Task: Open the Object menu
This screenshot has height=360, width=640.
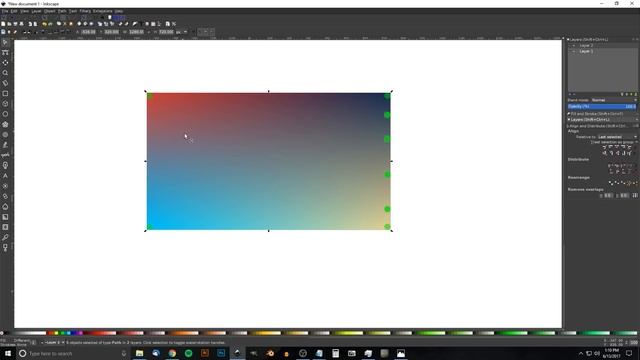Action: pyautogui.click(x=49, y=11)
